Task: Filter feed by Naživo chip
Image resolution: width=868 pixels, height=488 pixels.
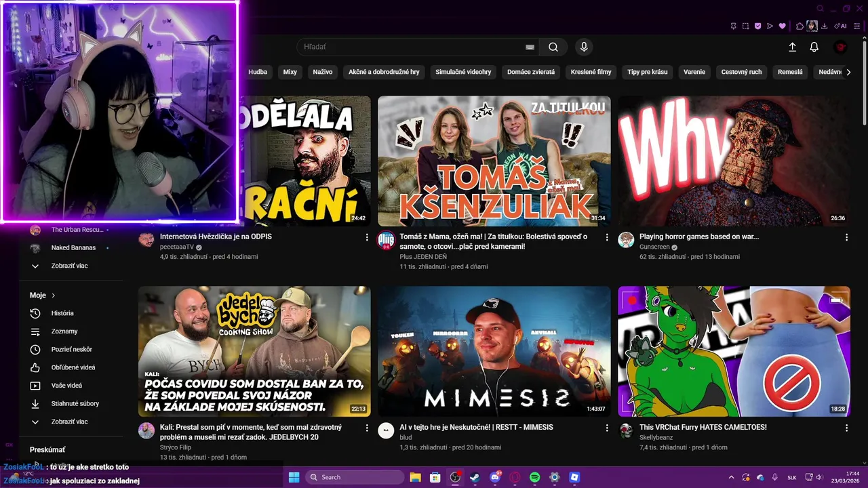Action: [x=323, y=72]
